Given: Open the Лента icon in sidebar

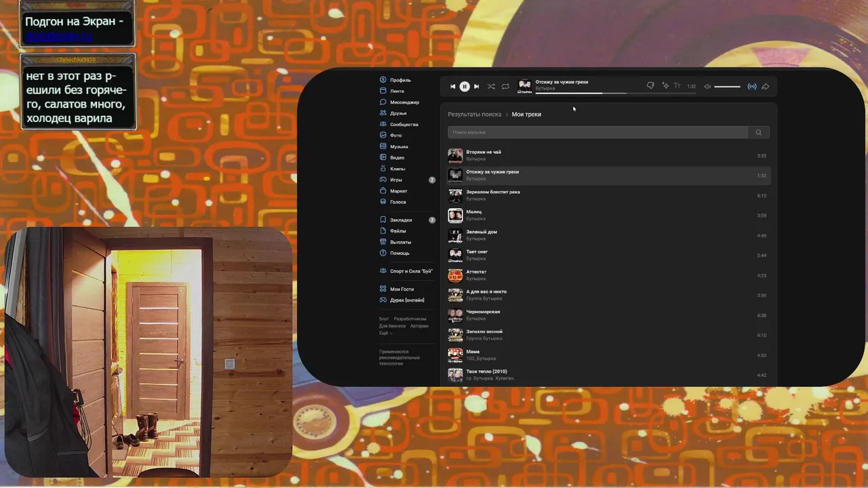Looking at the screenshot, I should coord(383,91).
